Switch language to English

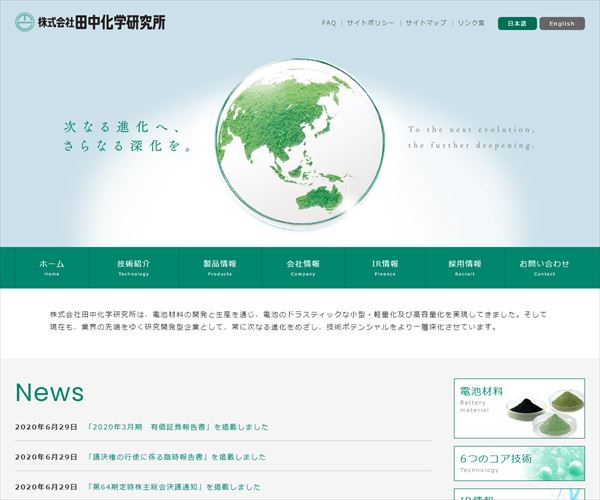[x=562, y=23]
